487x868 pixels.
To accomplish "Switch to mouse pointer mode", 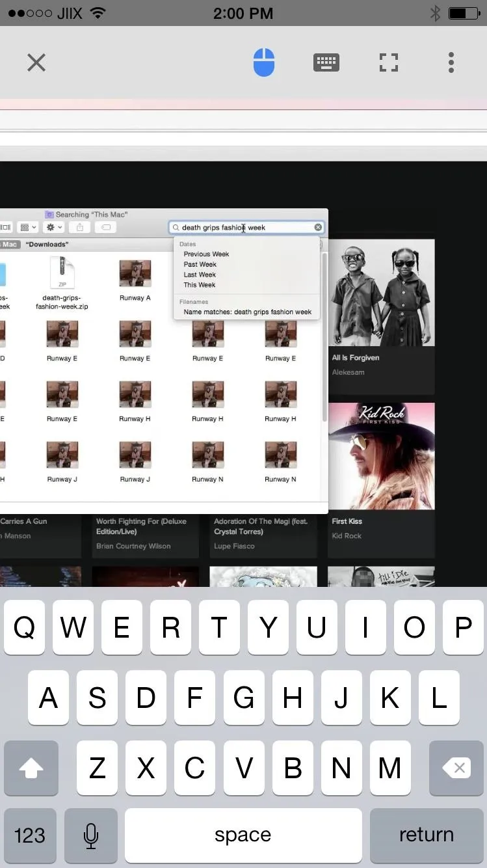I will [263, 62].
